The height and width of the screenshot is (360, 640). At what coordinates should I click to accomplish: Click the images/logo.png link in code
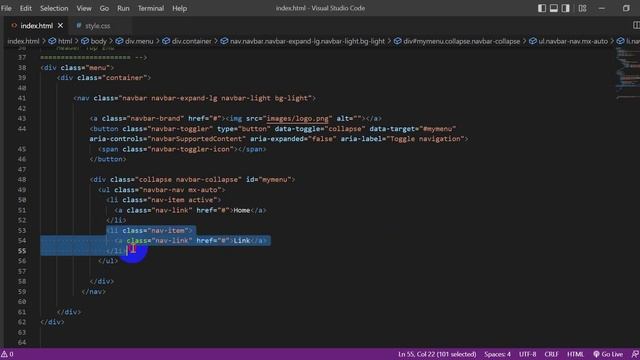tap(297, 118)
